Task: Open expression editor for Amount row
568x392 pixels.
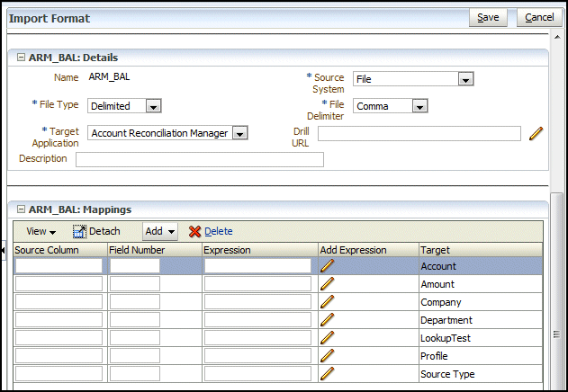Action: tap(327, 284)
